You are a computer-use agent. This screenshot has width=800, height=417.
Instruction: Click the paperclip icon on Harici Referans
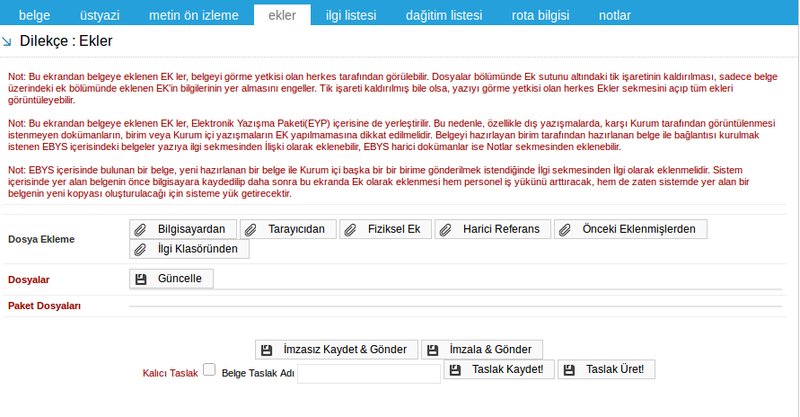[x=449, y=229]
